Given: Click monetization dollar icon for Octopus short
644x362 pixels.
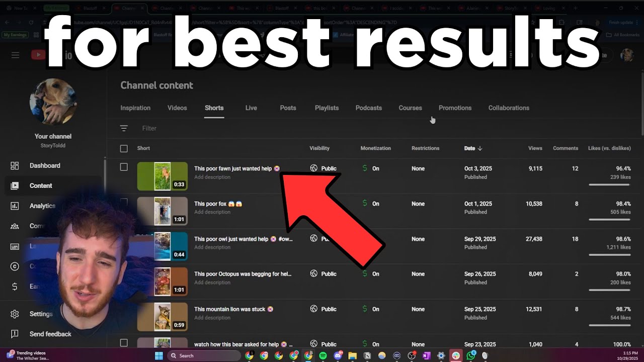Looking at the screenshot, I should pyautogui.click(x=365, y=274).
